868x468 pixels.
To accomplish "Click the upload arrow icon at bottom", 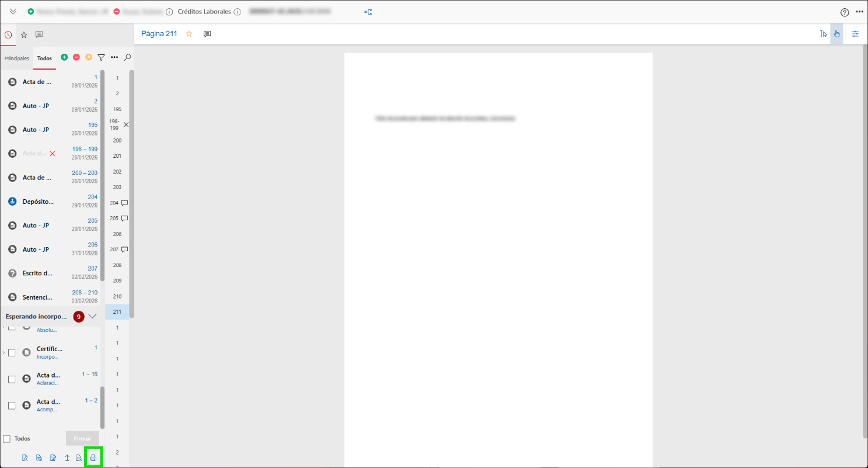I will coord(67,458).
